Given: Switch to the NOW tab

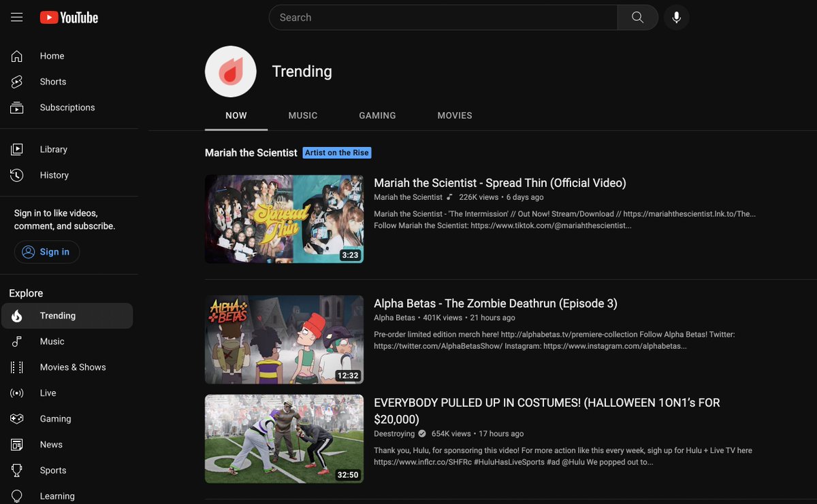Looking at the screenshot, I should tap(236, 116).
